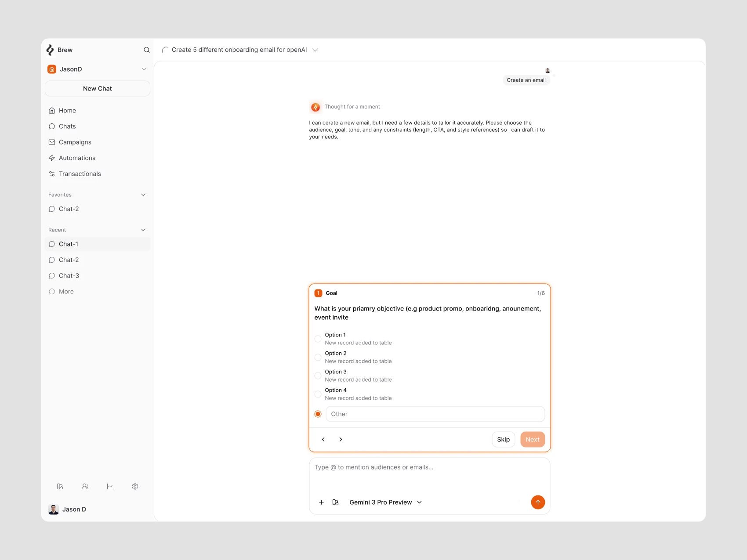Image resolution: width=747 pixels, height=560 pixels.
Task: Open search with the magnifier icon
Action: (147, 50)
